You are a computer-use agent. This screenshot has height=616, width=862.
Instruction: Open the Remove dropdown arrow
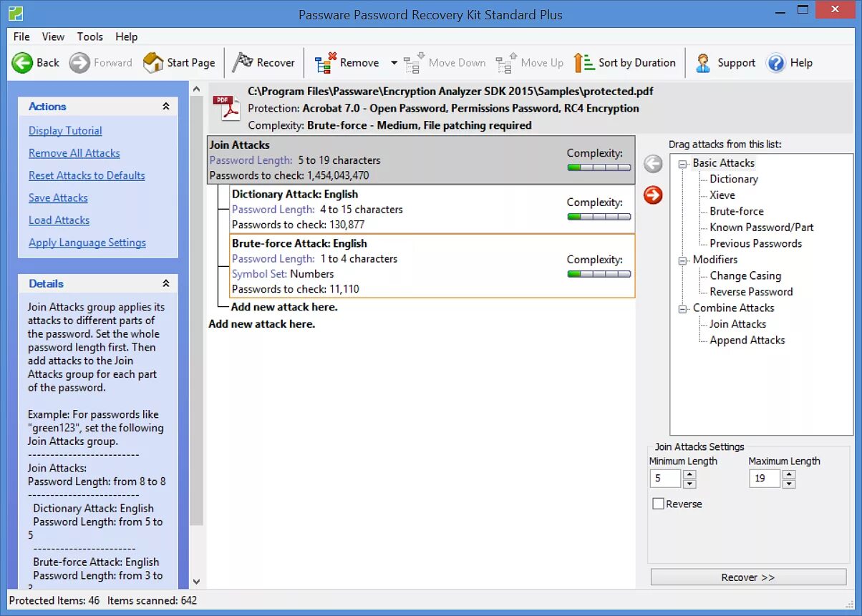click(x=394, y=63)
